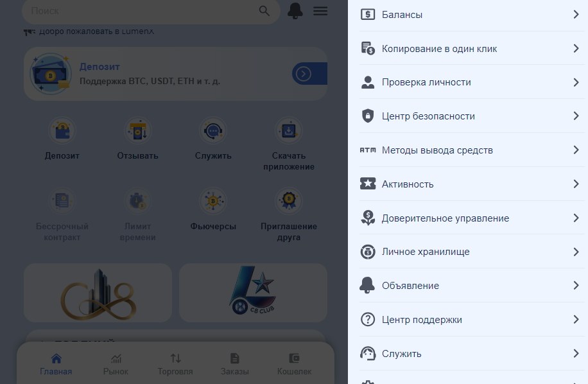Image resolution: width=588 pixels, height=384 pixels.
Task: Select Личное хранилище label
Action: pos(426,252)
